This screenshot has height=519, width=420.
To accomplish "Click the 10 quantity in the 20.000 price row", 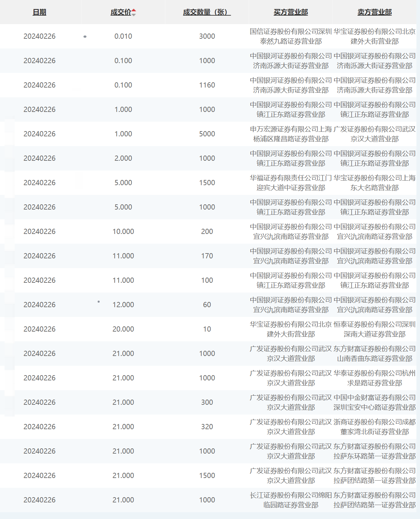I will (207, 329).
